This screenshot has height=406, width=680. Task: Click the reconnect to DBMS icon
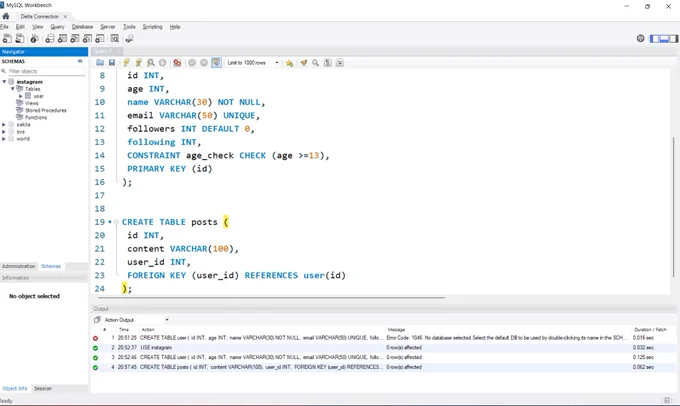tap(129, 39)
